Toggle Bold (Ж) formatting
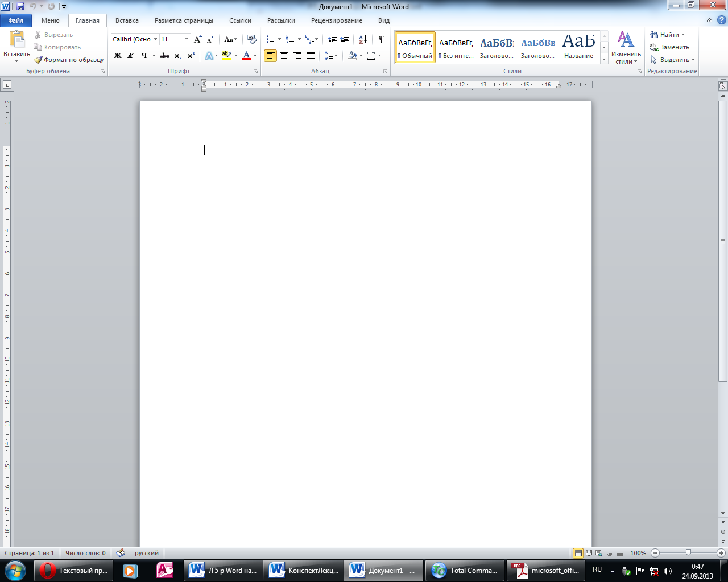The image size is (728, 582). pyautogui.click(x=118, y=56)
